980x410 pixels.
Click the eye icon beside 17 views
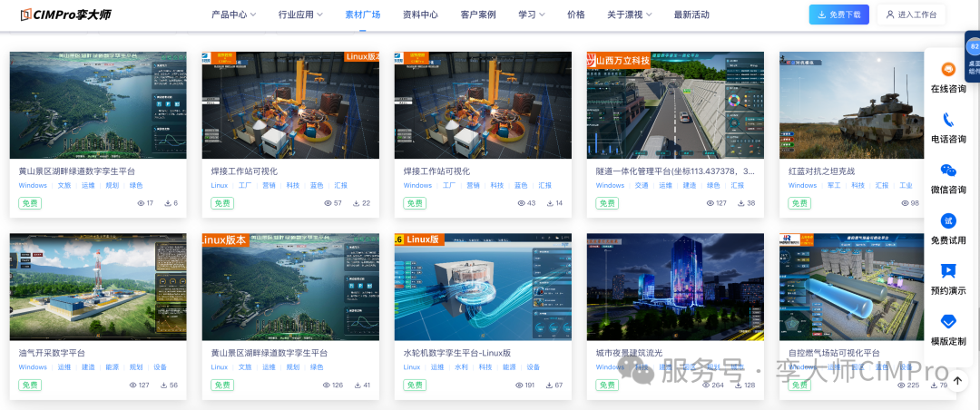141,203
